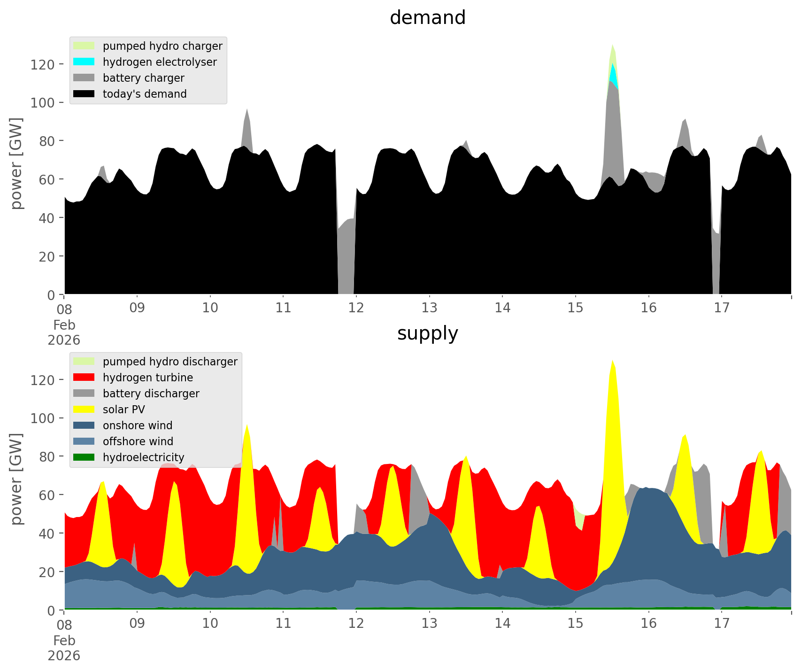Click the pumped hydro charger legend swatch
801x672 pixels.
tap(84, 46)
